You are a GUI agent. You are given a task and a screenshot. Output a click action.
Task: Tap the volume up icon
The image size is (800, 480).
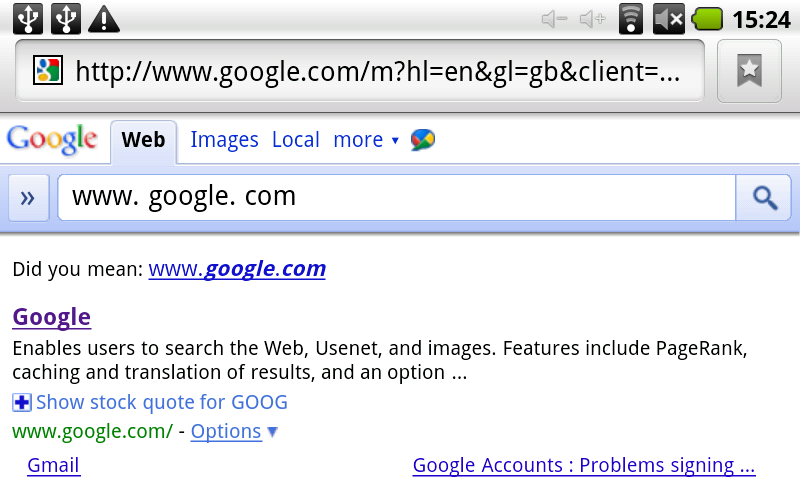(x=593, y=19)
